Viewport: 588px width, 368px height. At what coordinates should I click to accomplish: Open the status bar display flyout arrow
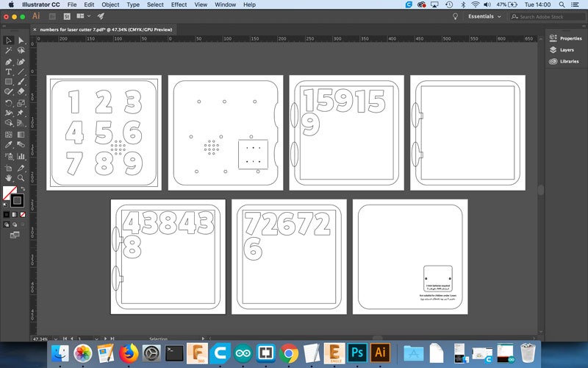click(203, 339)
